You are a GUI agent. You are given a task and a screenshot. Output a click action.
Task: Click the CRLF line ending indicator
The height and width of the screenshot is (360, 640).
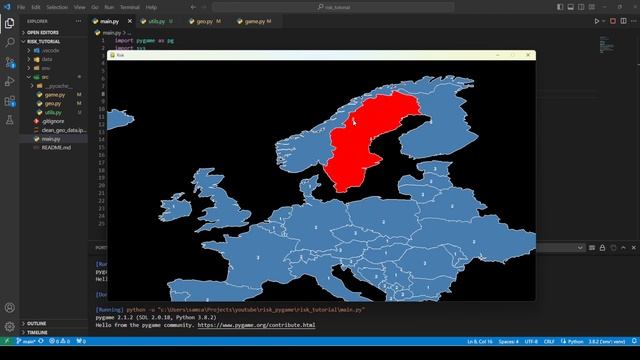(549, 341)
